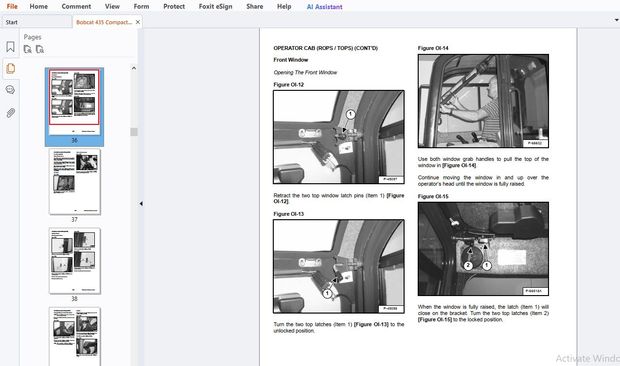Click the thumbnail panel scroll-up arrow
Screen dimensions: 620x366
click(134, 68)
